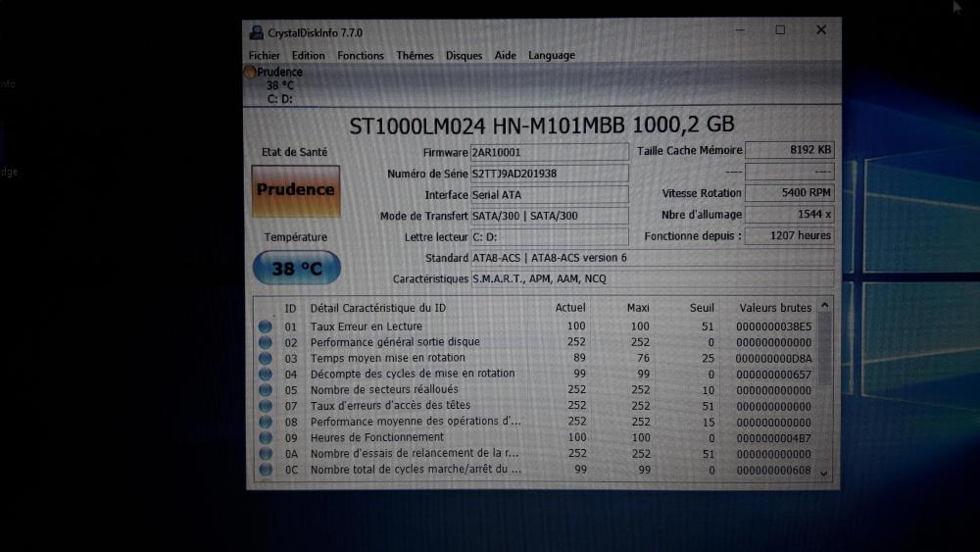Click status icon for Taux Erreur en Lecture

point(265,326)
